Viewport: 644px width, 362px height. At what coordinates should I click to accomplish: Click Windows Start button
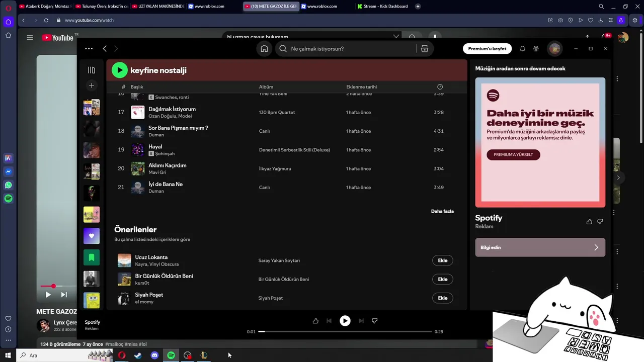tap(8, 355)
